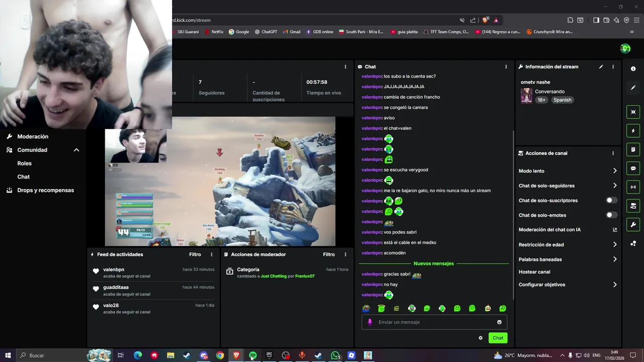Viewport: 644px width, 362px height.
Task: Click the Windows taskbar Buscar search box
Action: [x=50, y=355]
